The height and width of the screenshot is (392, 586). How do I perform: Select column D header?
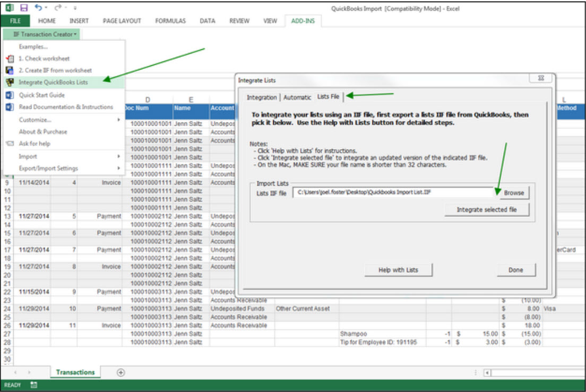148,100
